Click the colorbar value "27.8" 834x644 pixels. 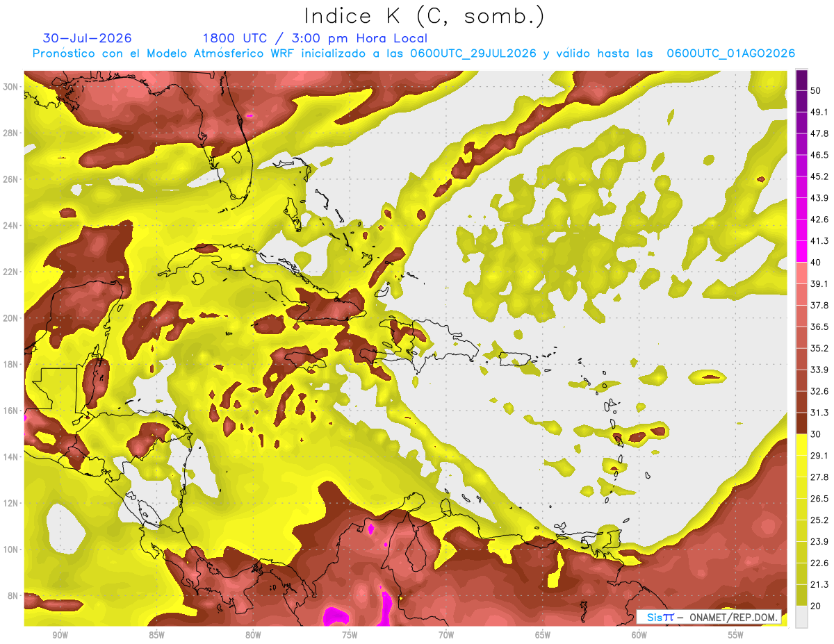(819, 477)
